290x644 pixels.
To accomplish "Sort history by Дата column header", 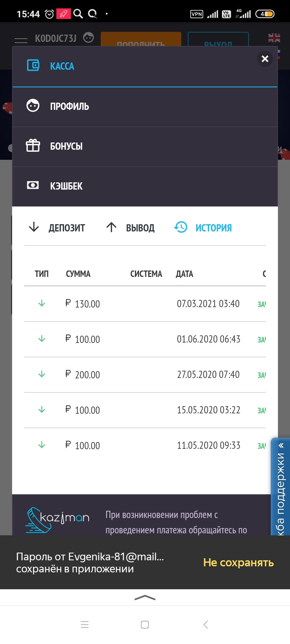I will pyautogui.click(x=184, y=274).
